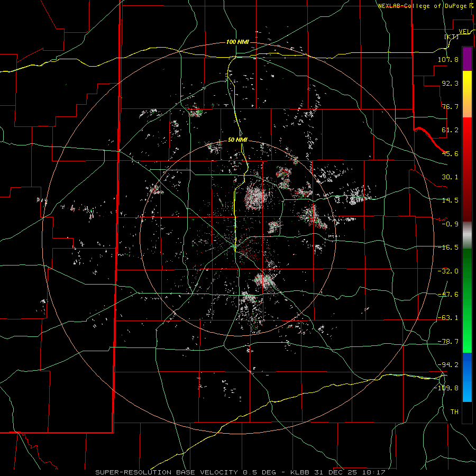Viewport: 476px width, 476px height.
Task: Click the yellow-orange segment of color bar
Action: [x=467, y=94]
